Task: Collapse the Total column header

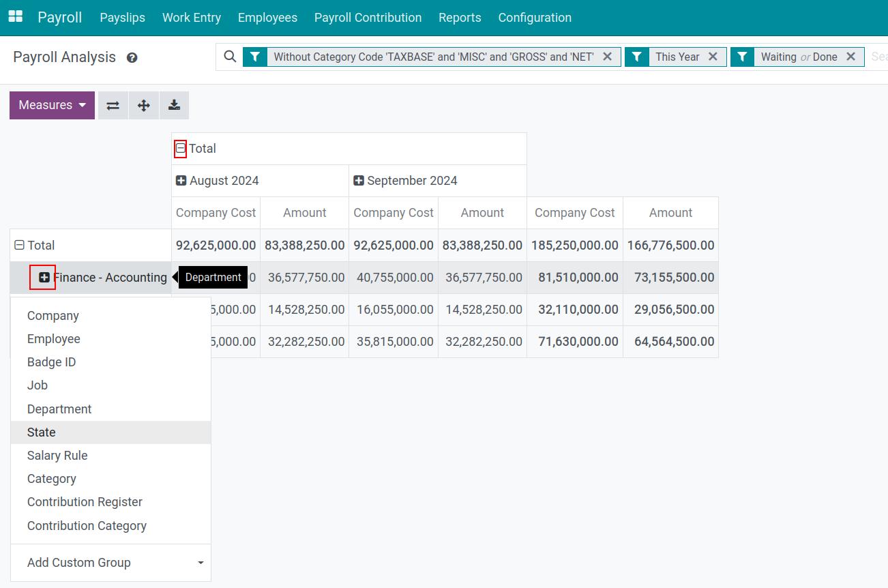Action: [x=181, y=148]
